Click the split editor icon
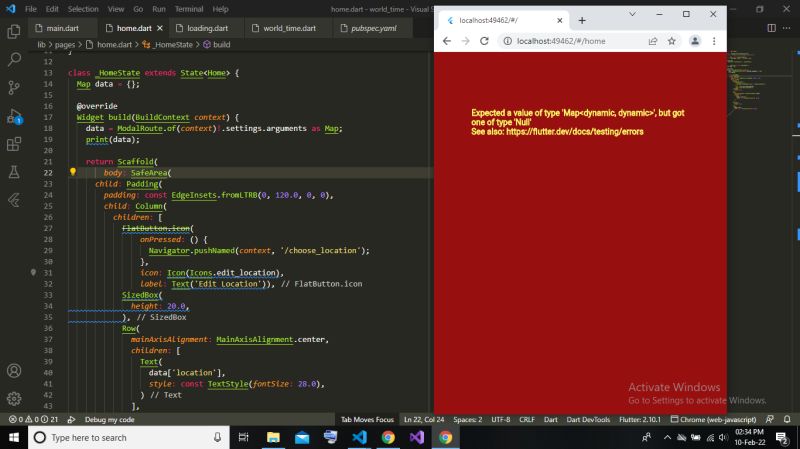800x449 pixels. point(771,28)
